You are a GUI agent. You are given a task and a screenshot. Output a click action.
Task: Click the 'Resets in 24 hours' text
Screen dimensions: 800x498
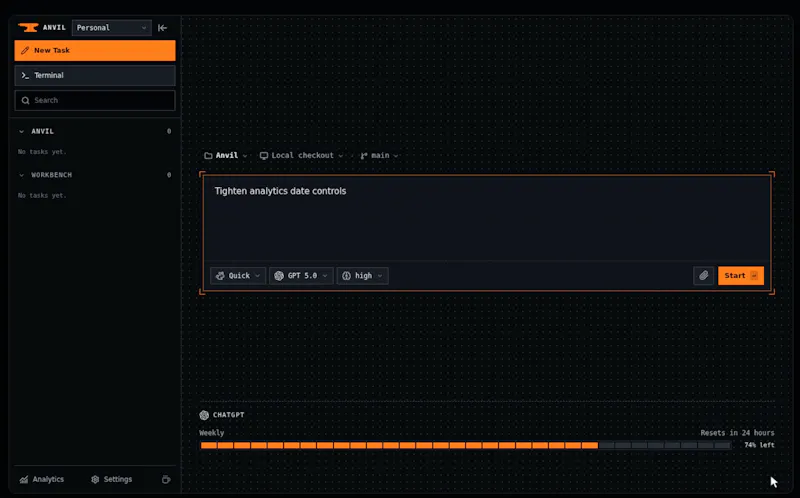tap(737, 433)
